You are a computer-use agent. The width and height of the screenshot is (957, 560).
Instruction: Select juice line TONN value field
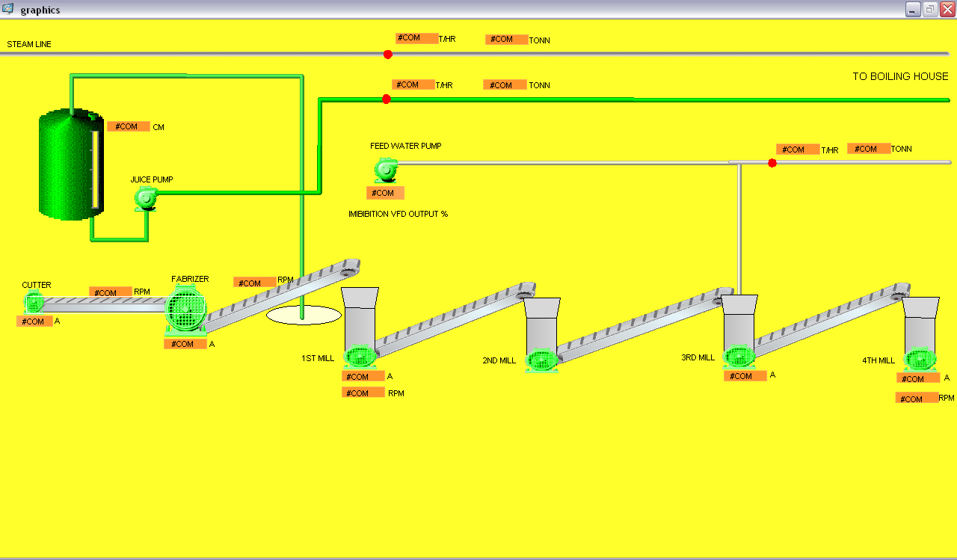[505, 85]
